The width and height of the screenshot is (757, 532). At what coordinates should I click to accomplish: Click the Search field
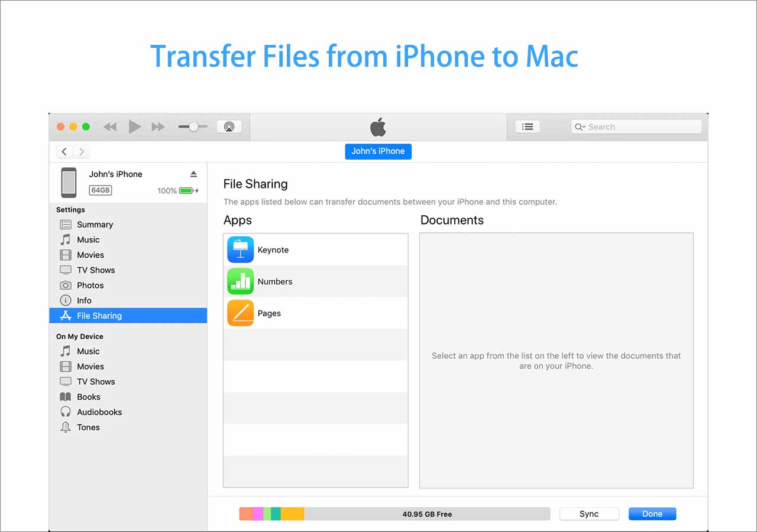pos(636,126)
